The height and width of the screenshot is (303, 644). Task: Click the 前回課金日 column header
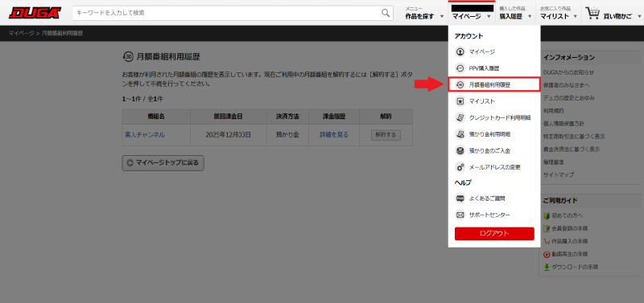click(228, 117)
